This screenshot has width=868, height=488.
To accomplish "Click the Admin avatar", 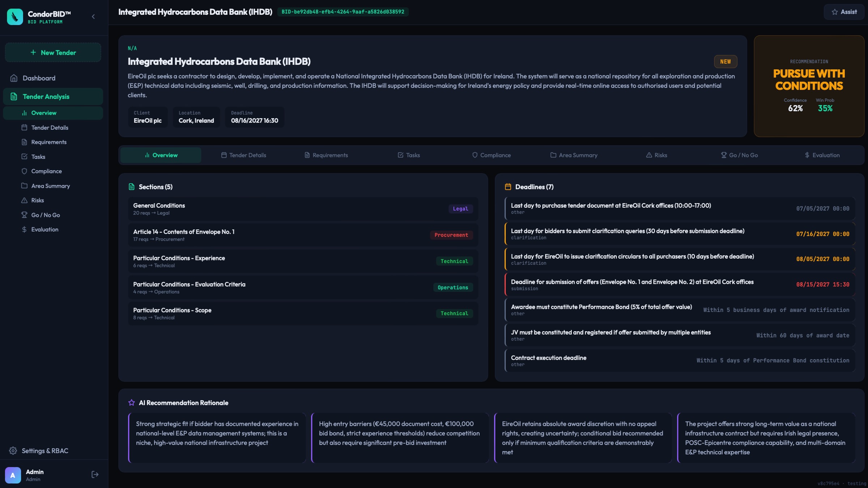I will click(13, 475).
